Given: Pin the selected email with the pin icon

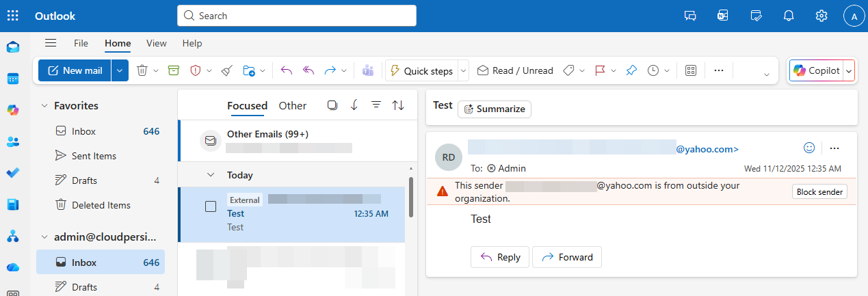Looking at the screenshot, I should click(631, 70).
